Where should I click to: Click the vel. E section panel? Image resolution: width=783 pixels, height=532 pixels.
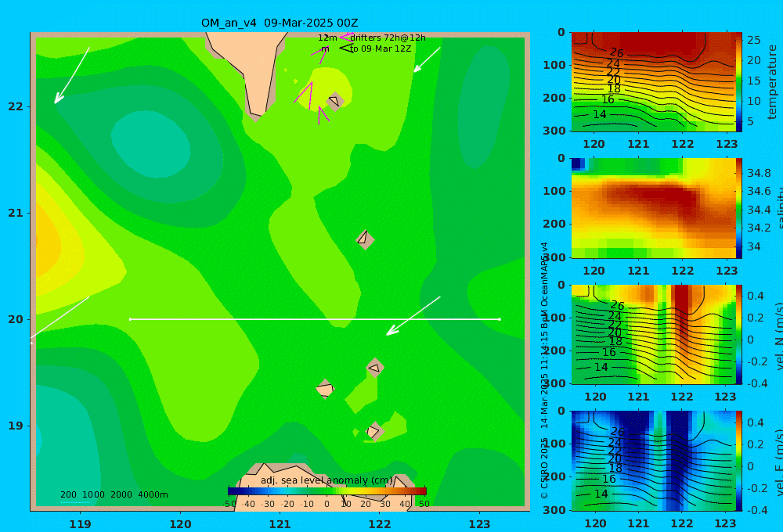click(x=653, y=461)
